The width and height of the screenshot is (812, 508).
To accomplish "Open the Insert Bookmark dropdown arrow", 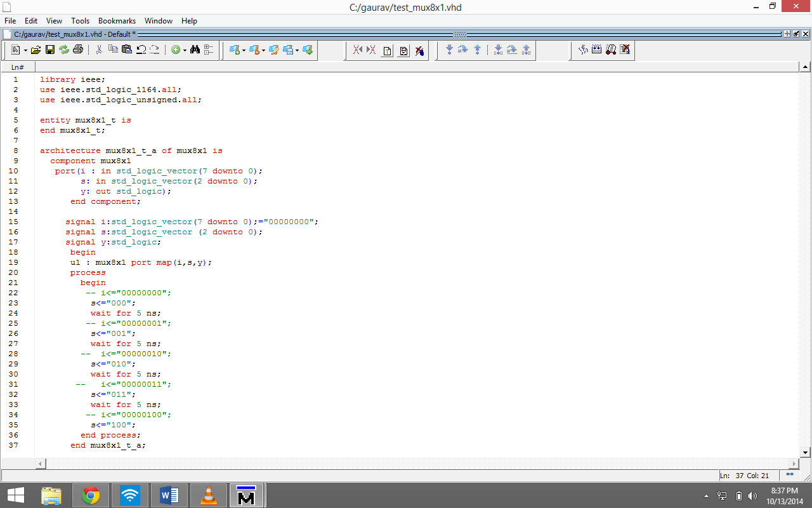I will [x=244, y=50].
